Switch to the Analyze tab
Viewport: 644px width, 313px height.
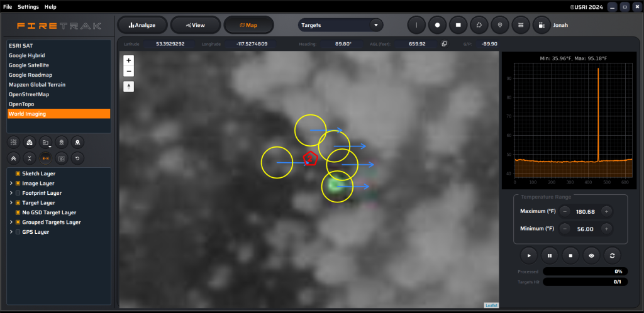(x=142, y=25)
